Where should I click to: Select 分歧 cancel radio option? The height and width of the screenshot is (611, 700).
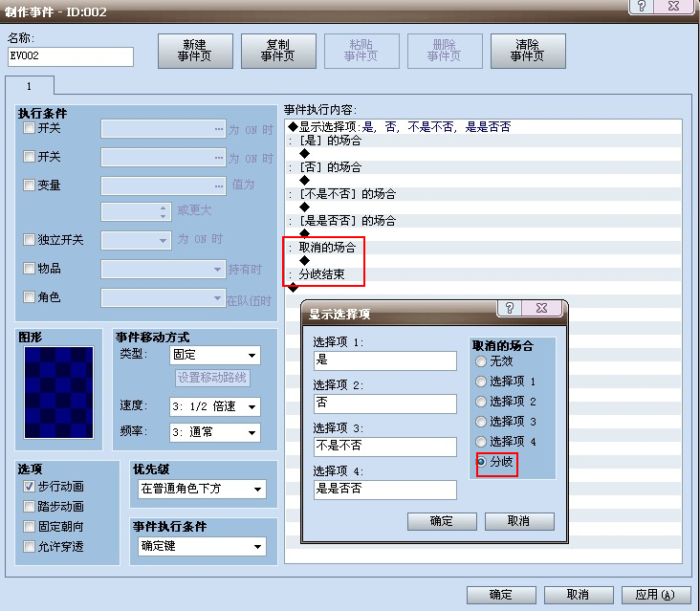coord(482,462)
